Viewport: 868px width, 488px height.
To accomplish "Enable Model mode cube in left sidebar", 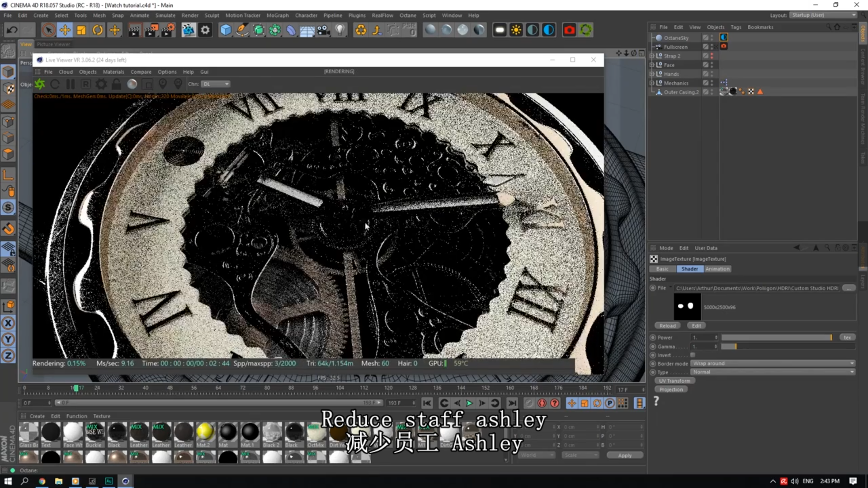I will tap(8, 72).
